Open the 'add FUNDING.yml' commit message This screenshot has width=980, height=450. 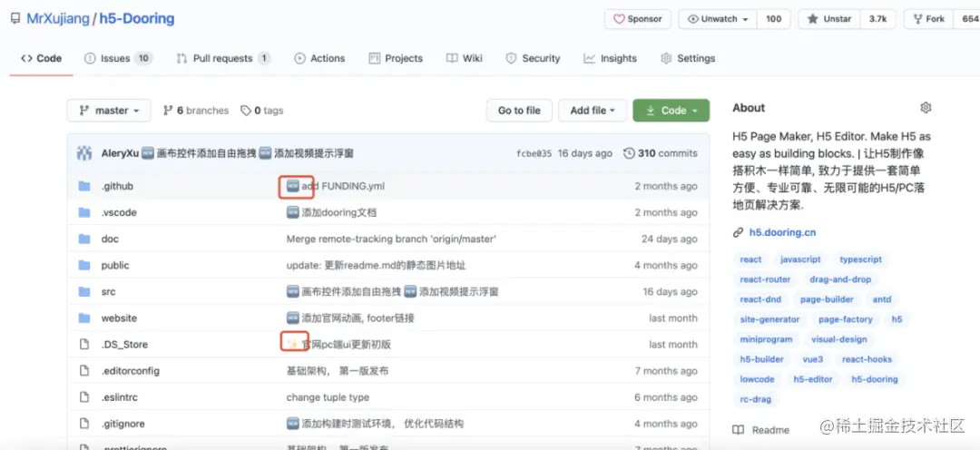click(343, 186)
